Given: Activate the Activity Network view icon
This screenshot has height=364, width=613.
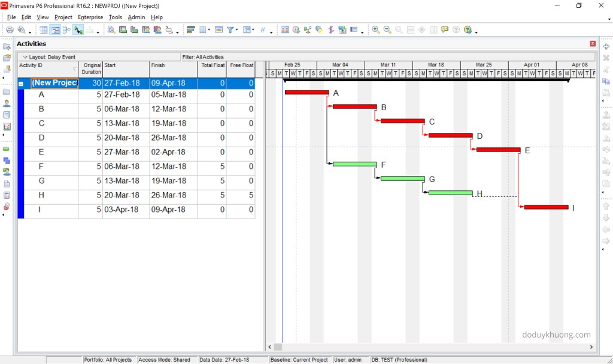Looking at the screenshot, I should tap(66, 29).
